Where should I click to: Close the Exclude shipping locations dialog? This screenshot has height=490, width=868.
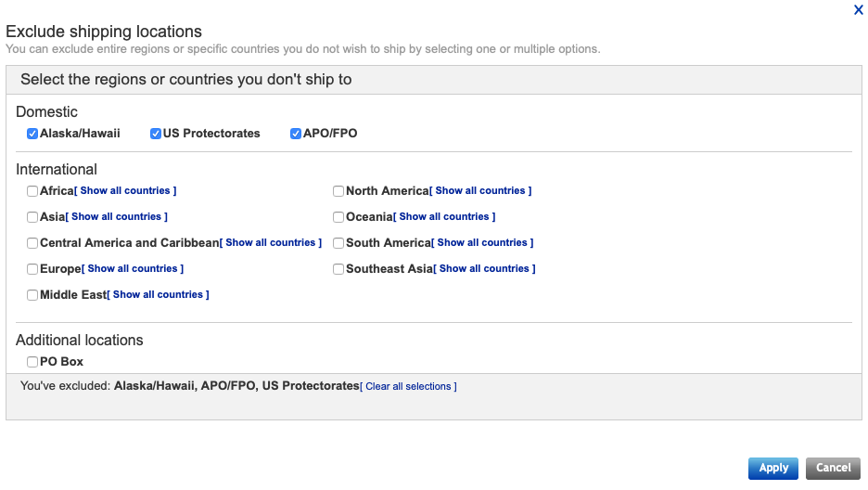pyautogui.click(x=858, y=10)
